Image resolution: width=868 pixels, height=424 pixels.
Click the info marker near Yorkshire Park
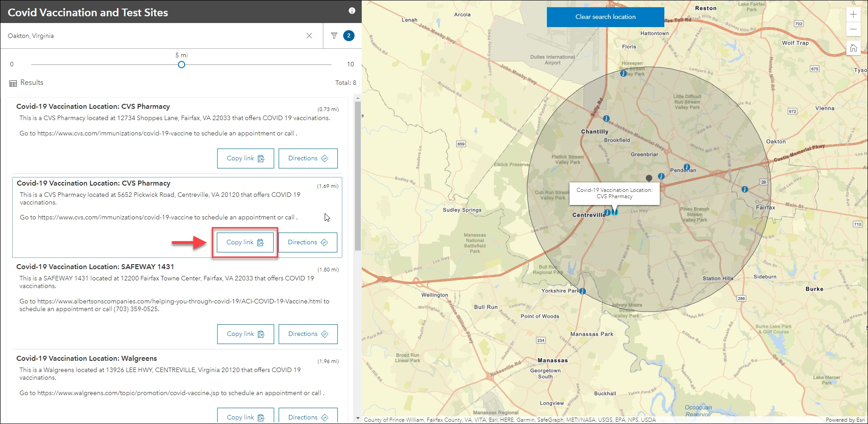583,291
